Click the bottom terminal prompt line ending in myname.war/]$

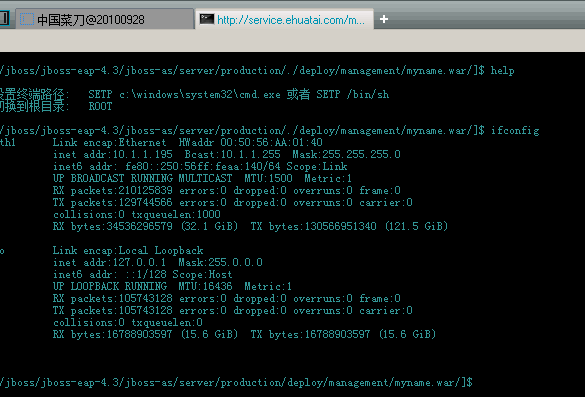pyautogui.click(x=236, y=382)
